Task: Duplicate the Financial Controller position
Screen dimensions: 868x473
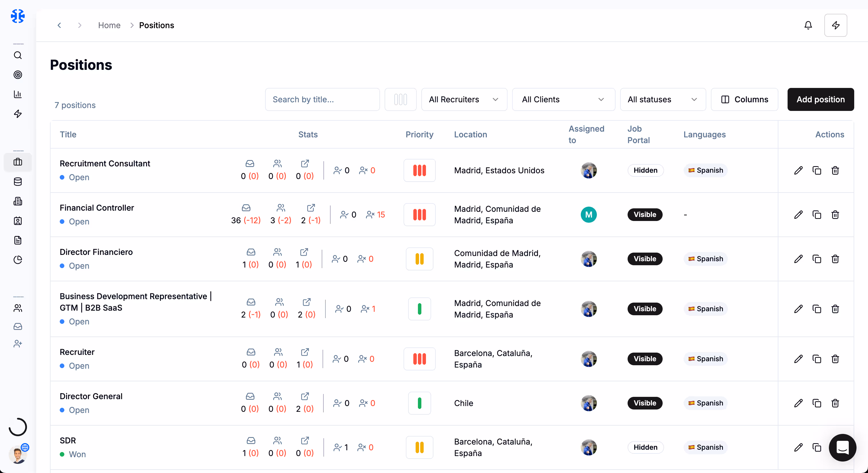Action: pyautogui.click(x=817, y=215)
